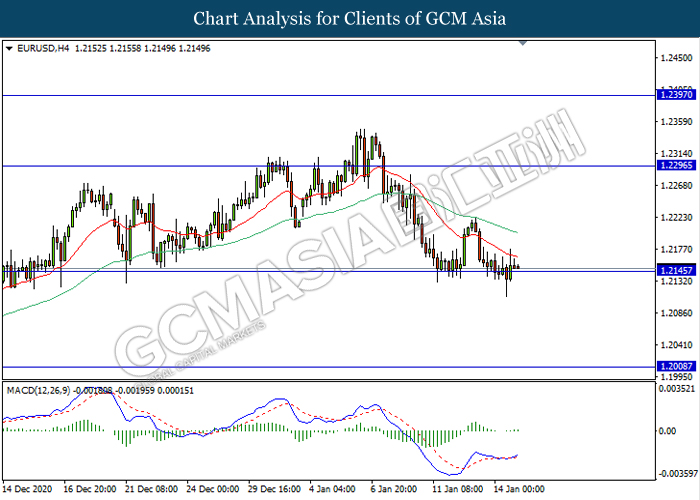
Task: Click the 11 Jan 08:00 time label
Action: point(458,489)
